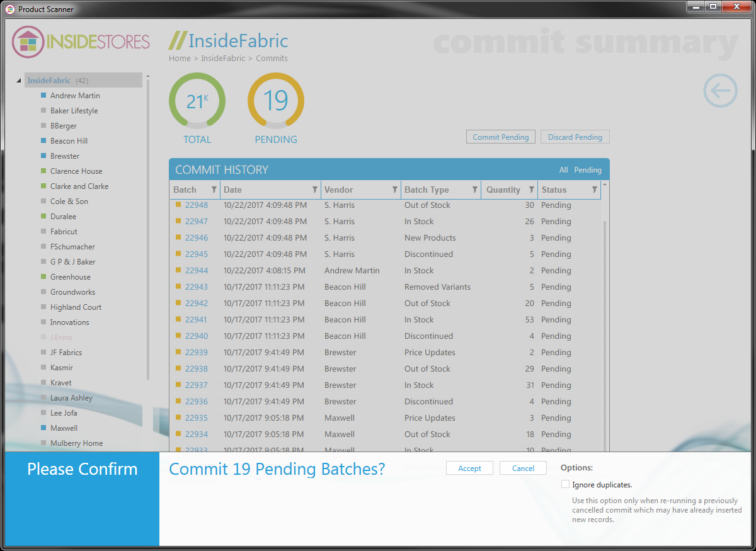Image resolution: width=756 pixels, height=551 pixels.
Task: Click the blue square beside Maxwell in tree
Action: (x=43, y=428)
